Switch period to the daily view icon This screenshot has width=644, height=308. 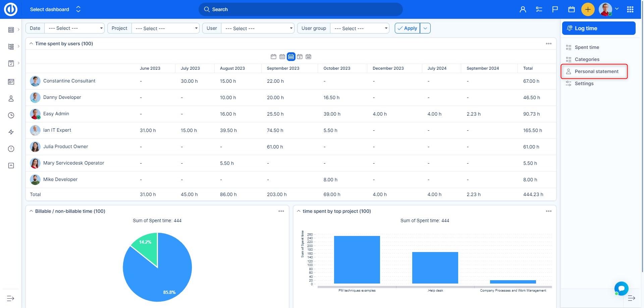[x=274, y=57]
